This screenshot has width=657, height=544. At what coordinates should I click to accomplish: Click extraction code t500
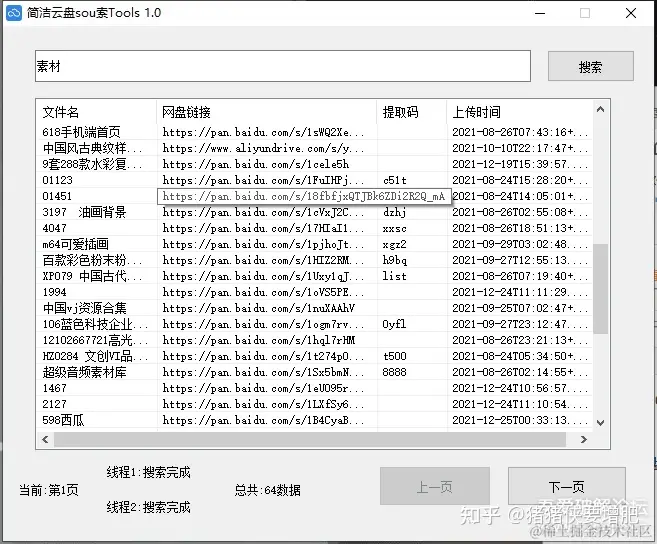395,356
